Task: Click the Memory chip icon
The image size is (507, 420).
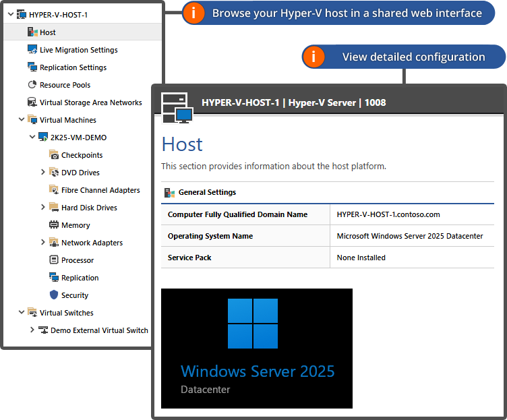Action: click(x=54, y=224)
